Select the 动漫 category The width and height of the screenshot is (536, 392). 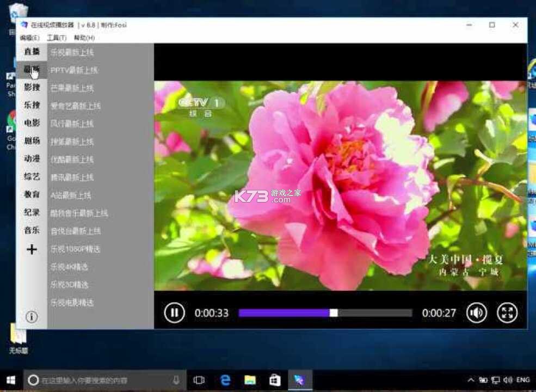[32, 159]
